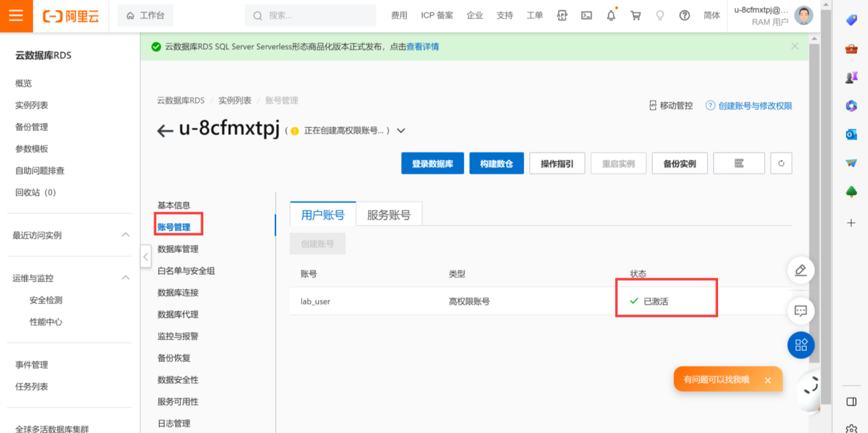The width and height of the screenshot is (868, 433).
Task: Click 实例列表 breadcrumb link
Action: point(235,100)
